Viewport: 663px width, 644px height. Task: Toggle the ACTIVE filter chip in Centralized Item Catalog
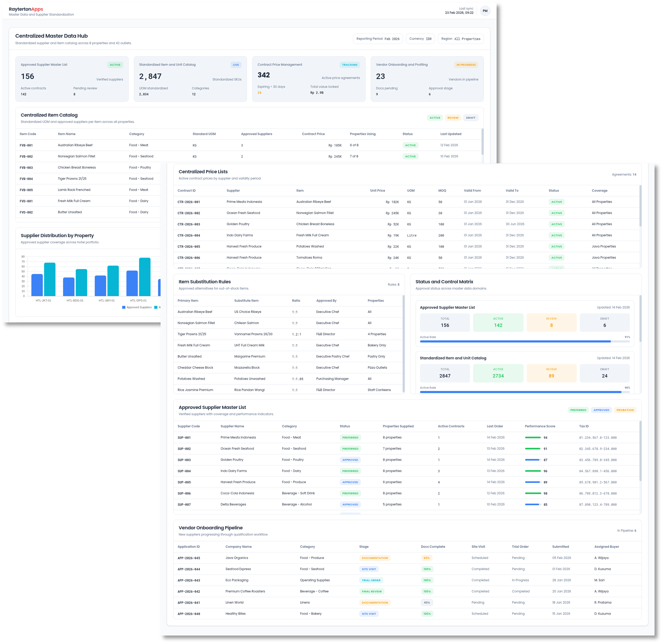point(435,117)
